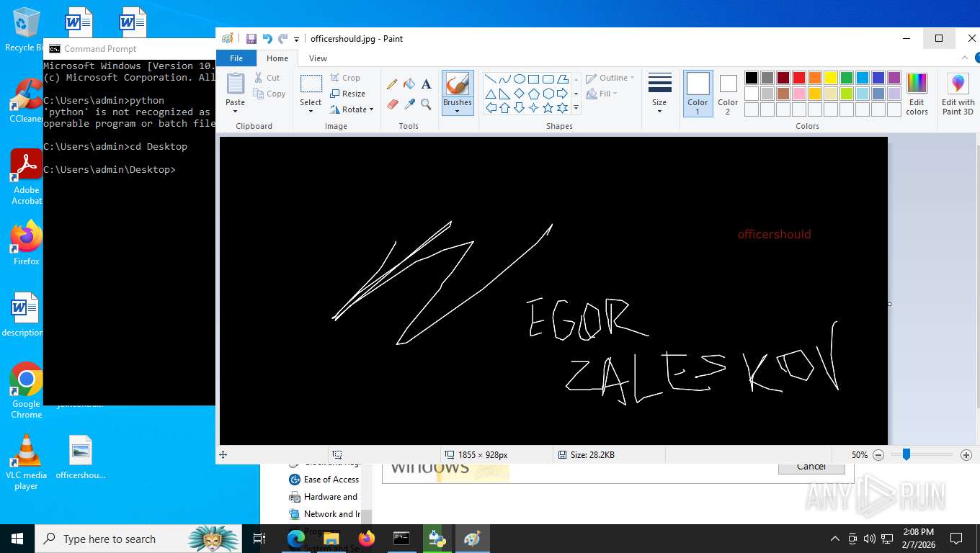
Task: Pick the purple color swatch
Action: point(894,78)
